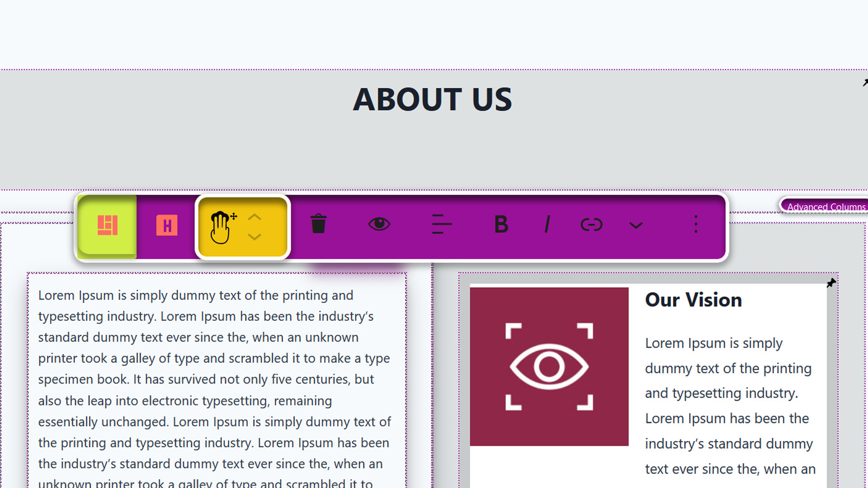Open the text alignment options

coord(442,224)
